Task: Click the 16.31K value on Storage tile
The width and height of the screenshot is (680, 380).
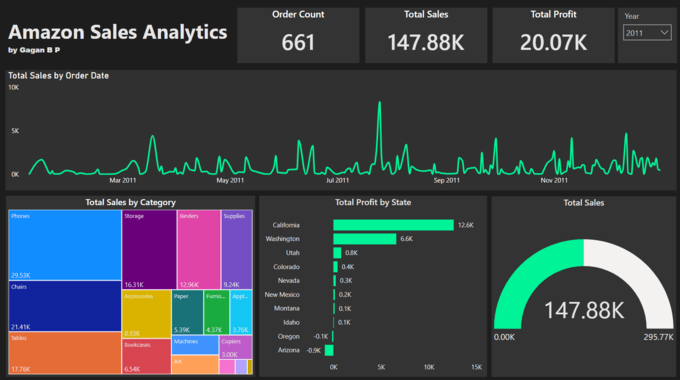Action: (x=134, y=285)
